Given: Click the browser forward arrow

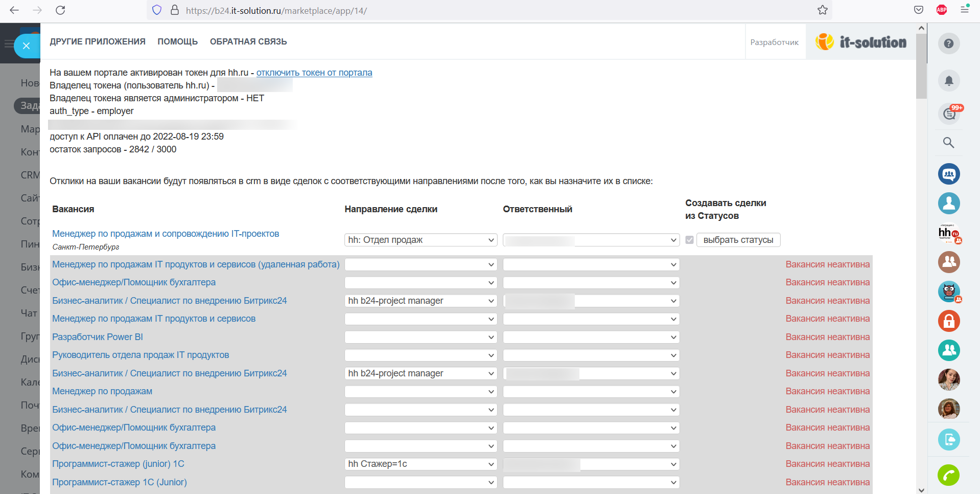Looking at the screenshot, I should 37,10.
